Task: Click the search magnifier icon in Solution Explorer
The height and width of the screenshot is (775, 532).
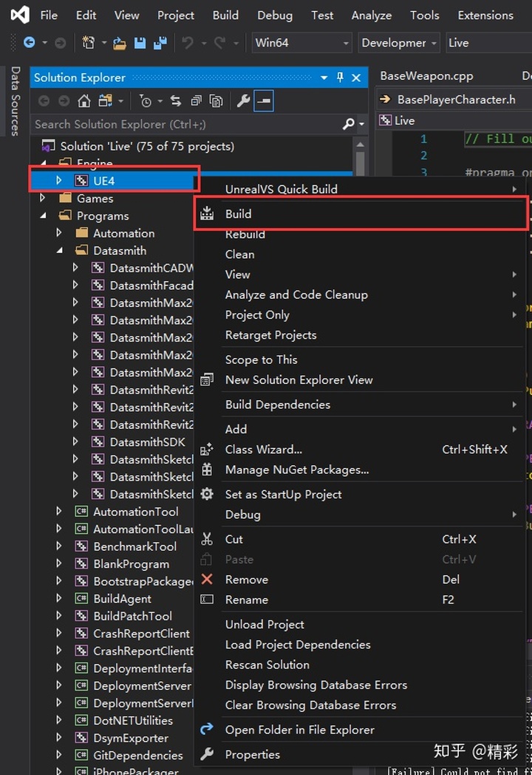Action: (x=348, y=124)
